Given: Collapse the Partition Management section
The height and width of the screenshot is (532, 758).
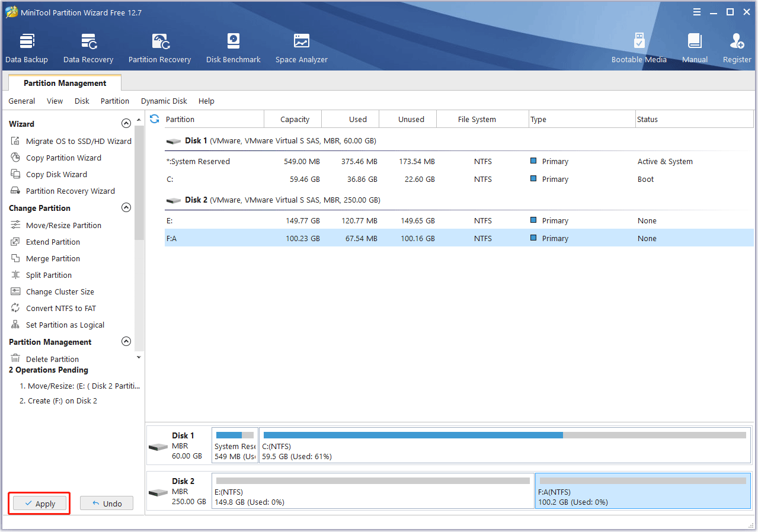Looking at the screenshot, I should click(126, 341).
